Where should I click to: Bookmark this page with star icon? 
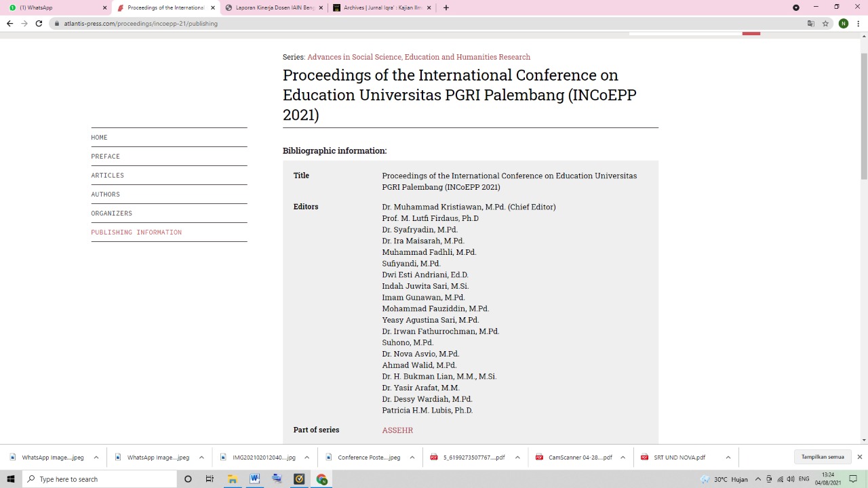825,23
